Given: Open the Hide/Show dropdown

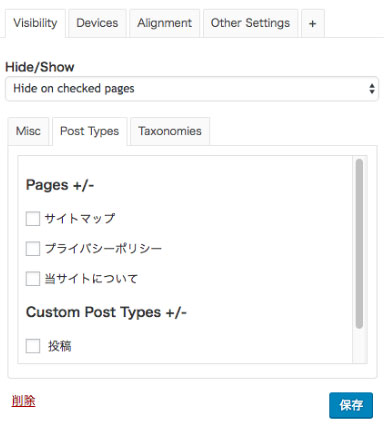Looking at the screenshot, I should 192,89.
